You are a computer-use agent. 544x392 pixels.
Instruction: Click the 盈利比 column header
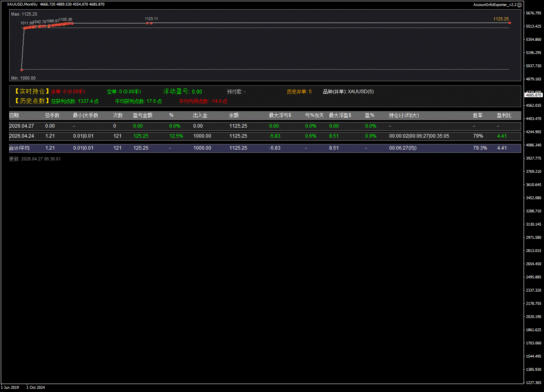[x=504, y=115]
